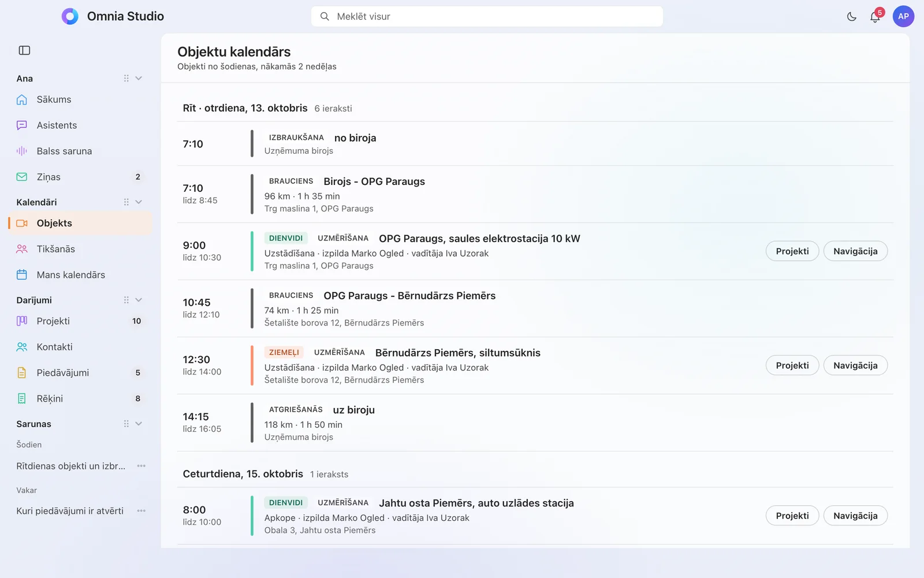The image size is (924, 578).
Task: Grab the Ana section drag handle
Action: [x=126, y=78]
